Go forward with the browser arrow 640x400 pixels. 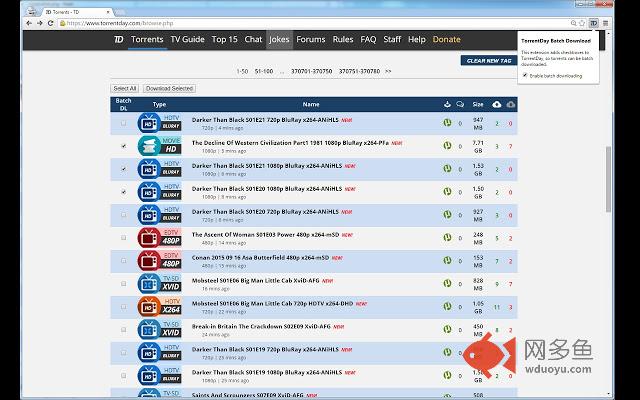point(40,23)
